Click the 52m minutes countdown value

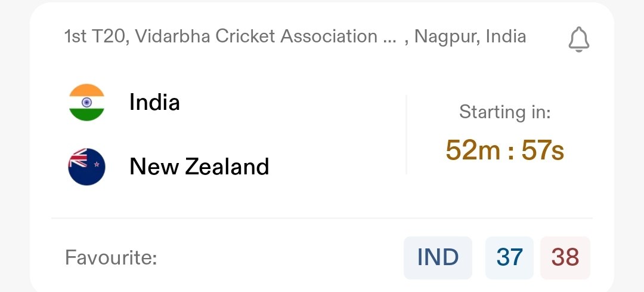[x=473, y=150]
